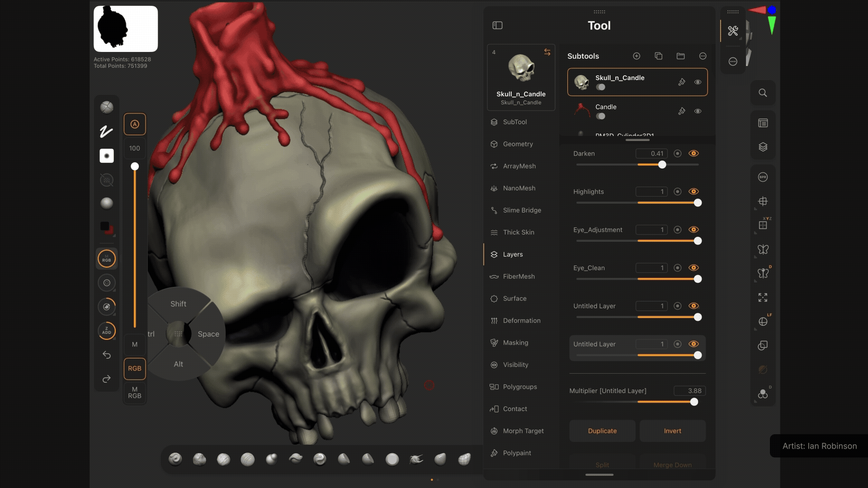Select the material sphere icon in left toolbar

[107, 203]
